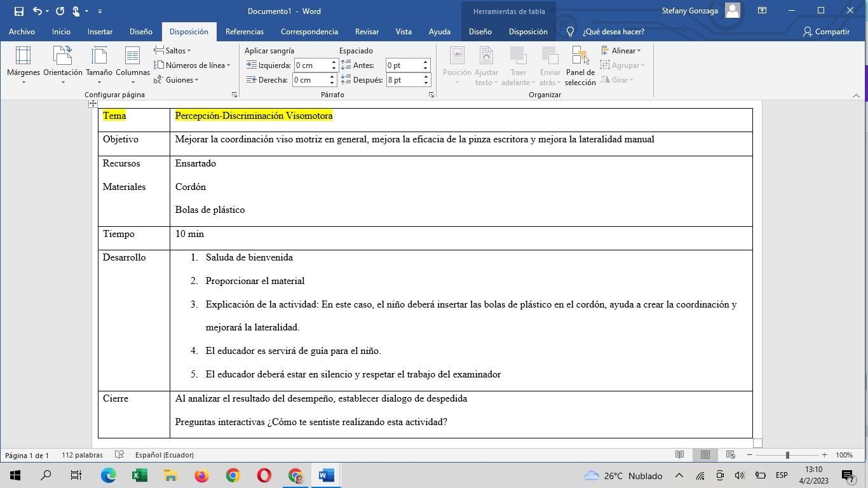
Task: Click the zoom slider handle
Action: [787, 455]
